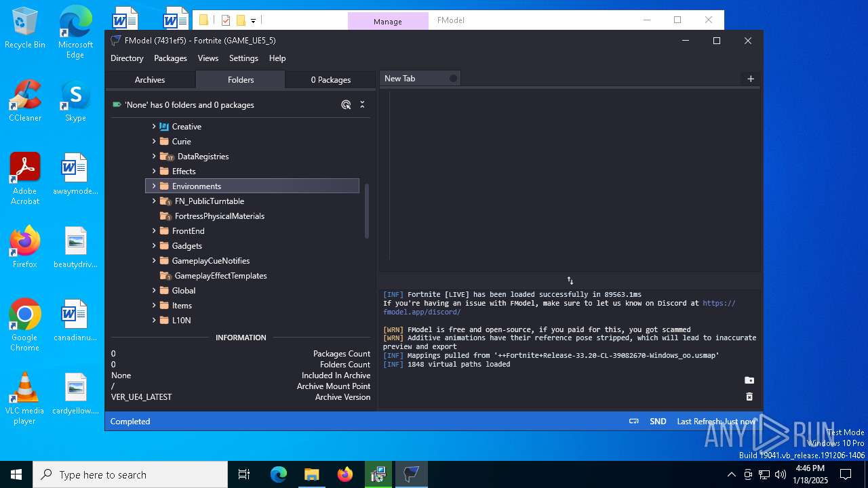Switch to the Archives tab
Screen dimensions: 868x488
pyautogui.click(x=150, y=79)
